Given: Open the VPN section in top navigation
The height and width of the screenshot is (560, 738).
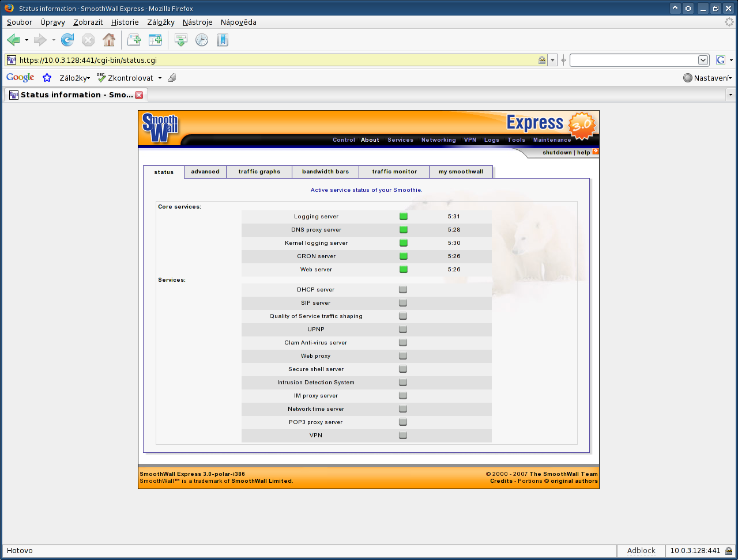Looking at the screenshot, I should (470, 140).
